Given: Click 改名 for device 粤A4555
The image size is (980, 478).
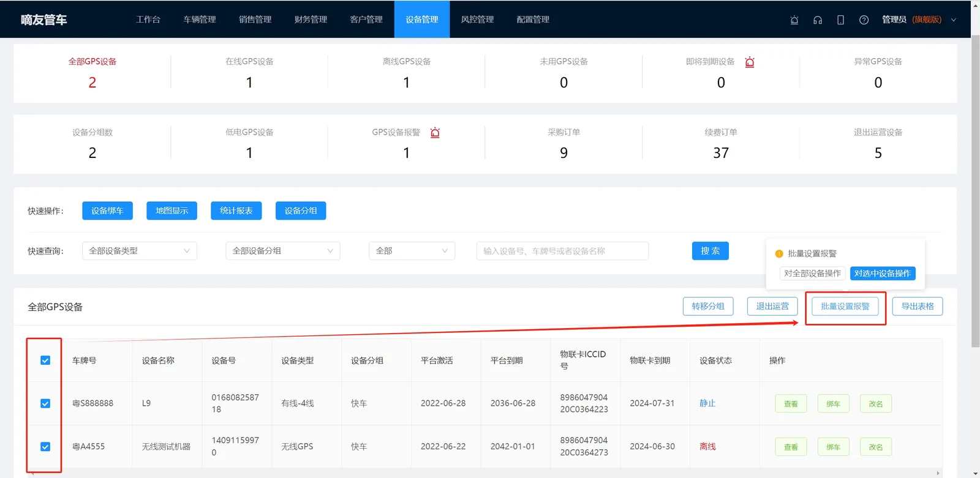Looking at the screenshot, I should coord(876,447).
